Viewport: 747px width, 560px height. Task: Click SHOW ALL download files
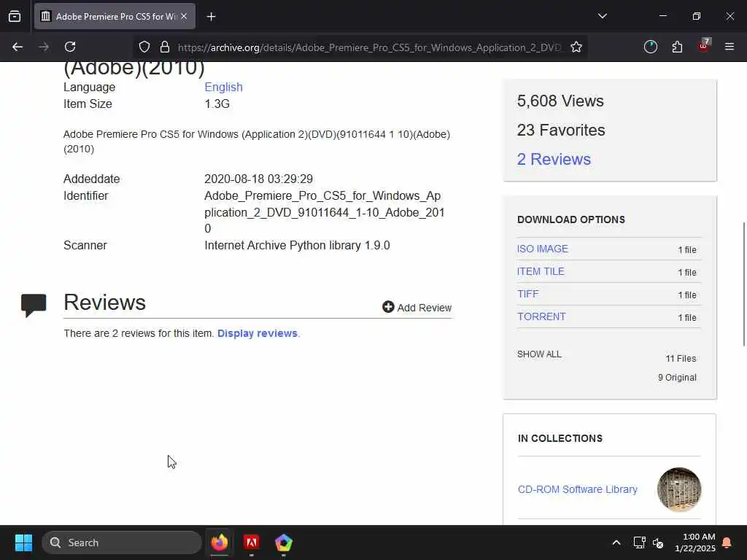pyautogui.click(x=539, y=354)
